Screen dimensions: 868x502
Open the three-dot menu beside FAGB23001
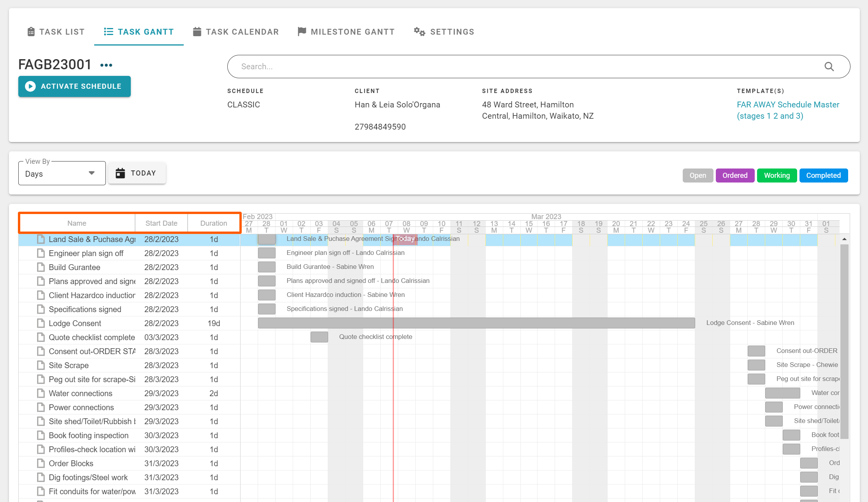click(106, 65)
